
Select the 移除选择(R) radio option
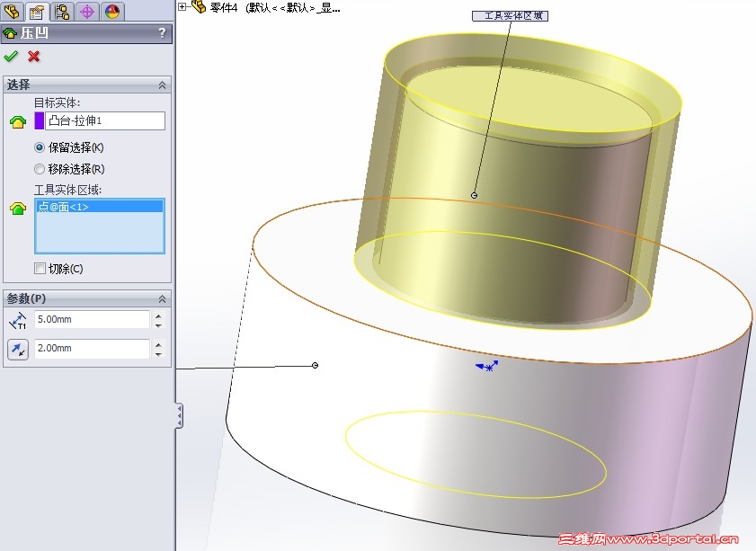[40, 169]
